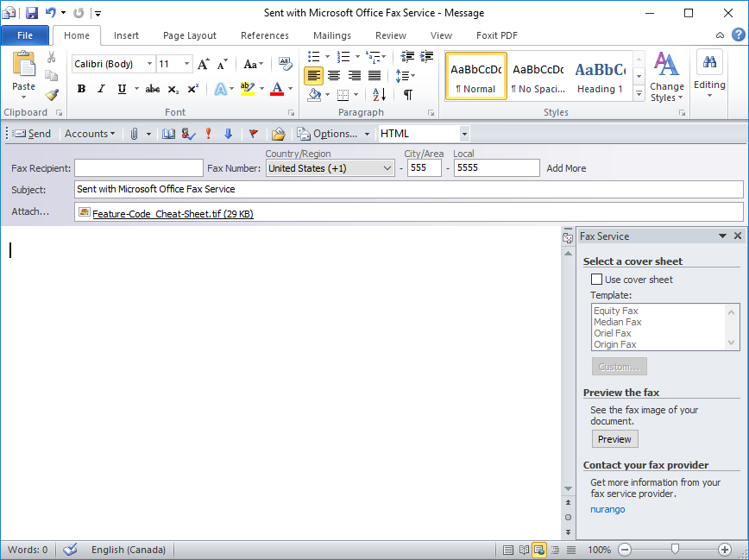Apply the Heading 1 style
The image size is (749, 560).
point(600,76)
